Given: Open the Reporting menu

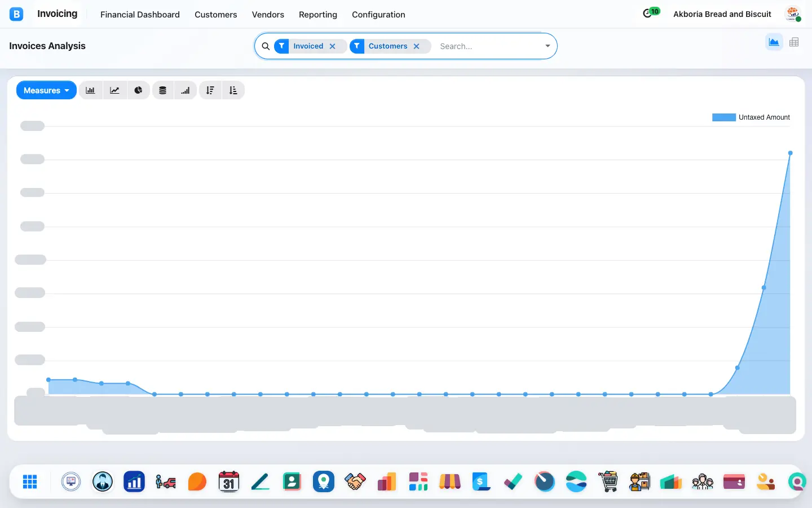Looking at the screenshot, I should click(x=318, y=15).
